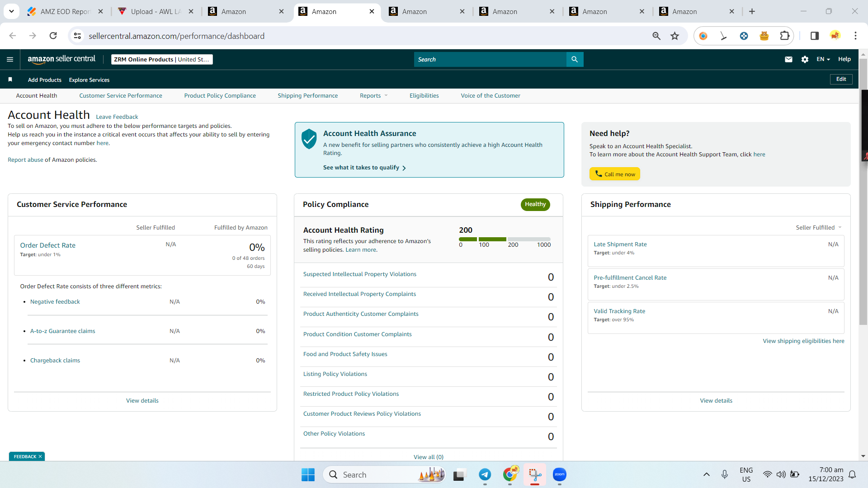Open the EN language dropdown
Viewport: 868px width, 488px height.
[x=823, y=59]
